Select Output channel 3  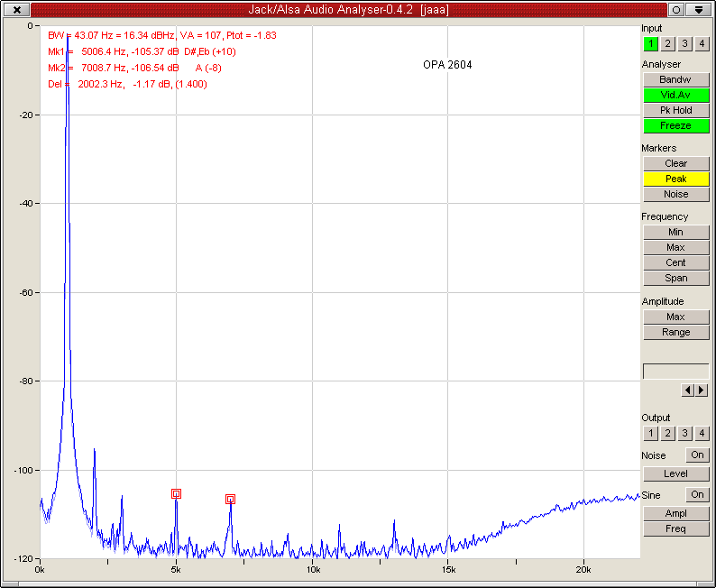click(684, 433)
